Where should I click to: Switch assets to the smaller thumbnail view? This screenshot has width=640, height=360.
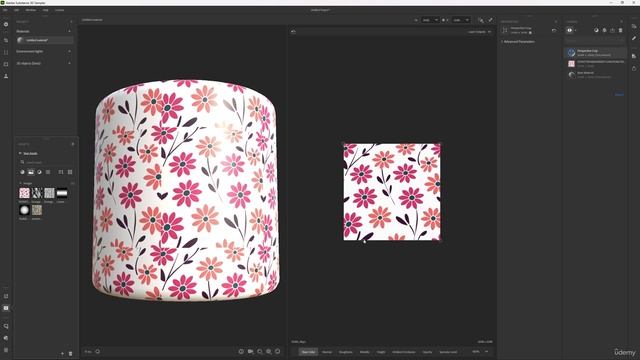tap(61, 172)
